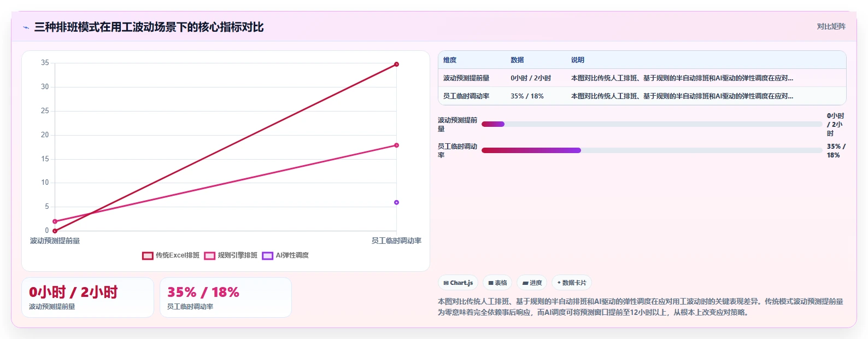Click the 进度 tag chip
This screenshot has width=868, height=339.
[x=532, y=283]
